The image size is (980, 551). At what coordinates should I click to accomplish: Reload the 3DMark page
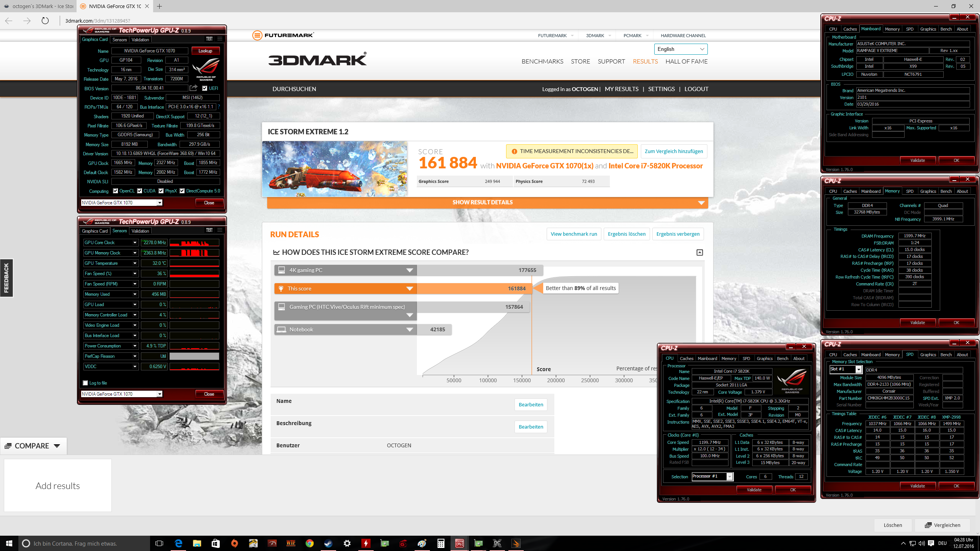[45, 21]
